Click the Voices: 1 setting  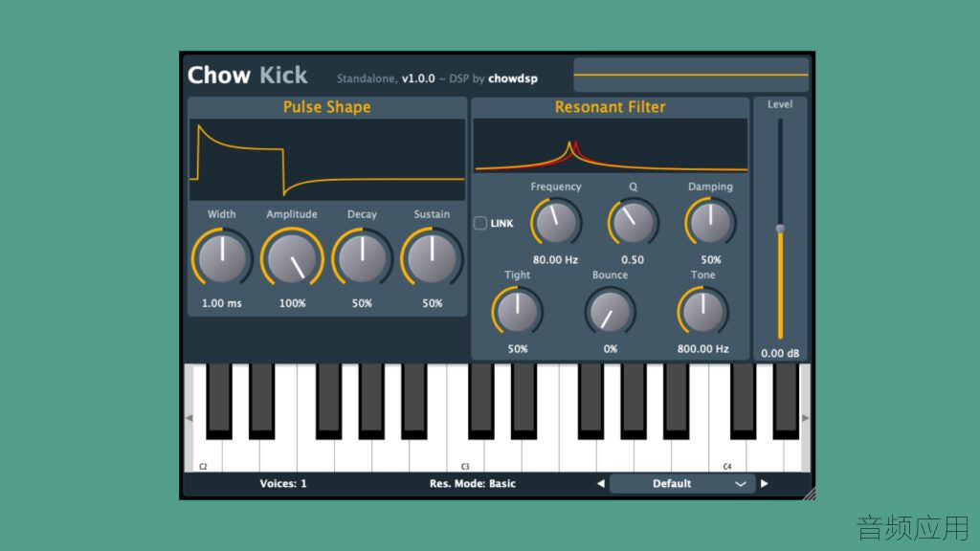[x=283, y=483]
